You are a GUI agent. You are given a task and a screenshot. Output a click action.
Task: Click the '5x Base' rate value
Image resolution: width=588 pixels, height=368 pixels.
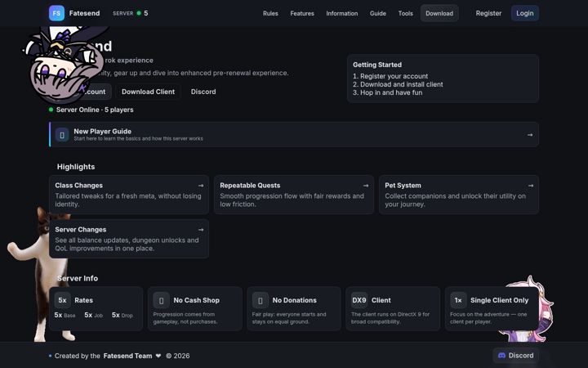coord(65,315)
